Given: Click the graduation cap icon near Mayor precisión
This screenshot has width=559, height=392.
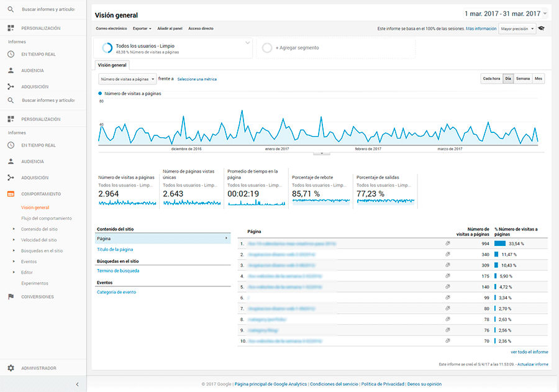Looking at the screenshot, I should coord(542,29).
